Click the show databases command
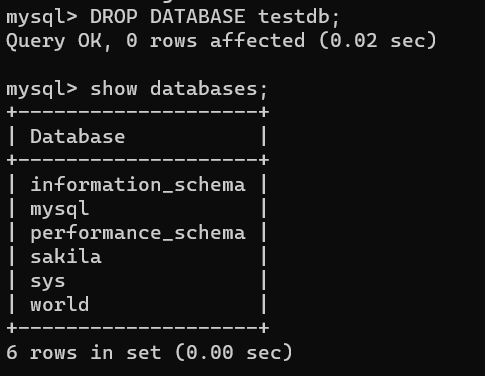The image size is (485, 376). [x=179, y=89]
